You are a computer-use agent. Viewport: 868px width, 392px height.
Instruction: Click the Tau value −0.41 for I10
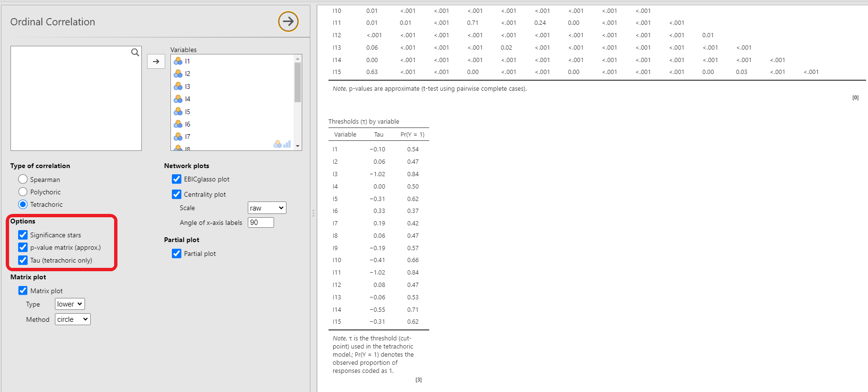[377, 260]
